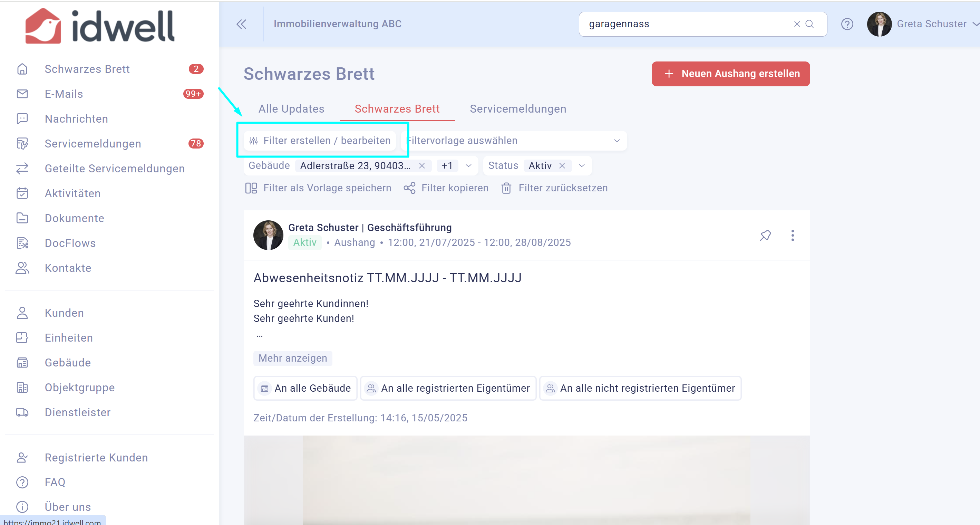Switch to the Servicemeldungen tab
Viewport: 980px width, 525px height.
point(518,109)
